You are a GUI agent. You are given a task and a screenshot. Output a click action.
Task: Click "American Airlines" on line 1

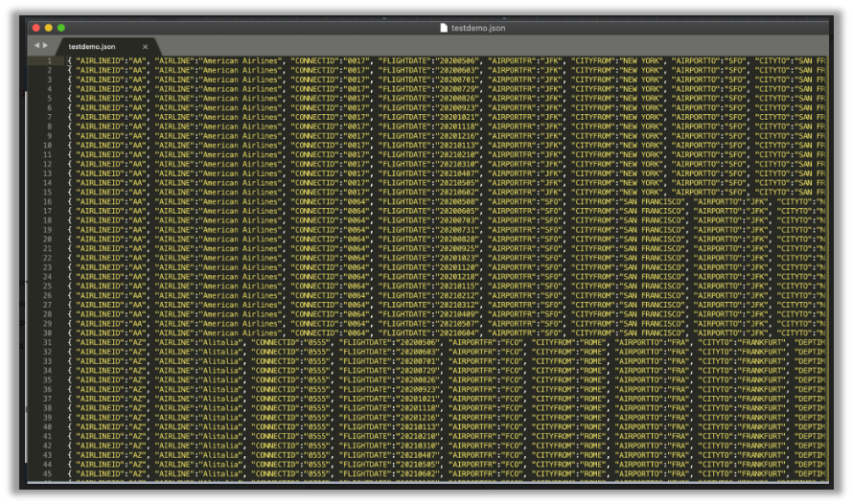[x=242, y=61]
